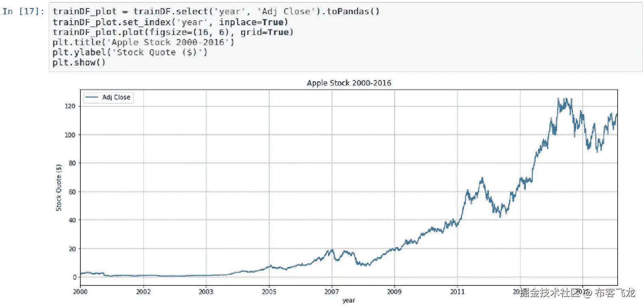Screen dimensions: 644x307
Task: Click the chart title Apple Stock 2000-2016
Action: (x=349, y=83)
